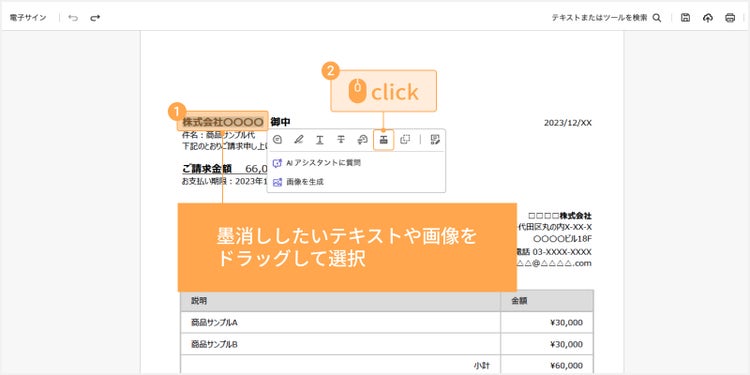Click the dashed-square copy selection icon
The width and height of the screenshot is (750, 375).
tap(405, 140)
